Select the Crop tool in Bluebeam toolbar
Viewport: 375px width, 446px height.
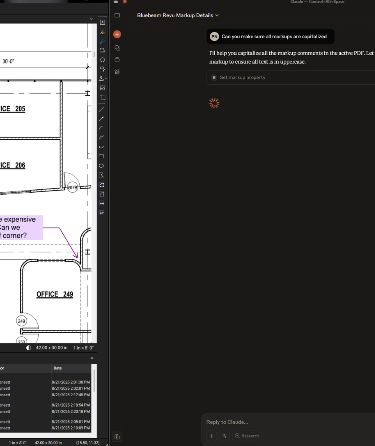coord(102,98)
